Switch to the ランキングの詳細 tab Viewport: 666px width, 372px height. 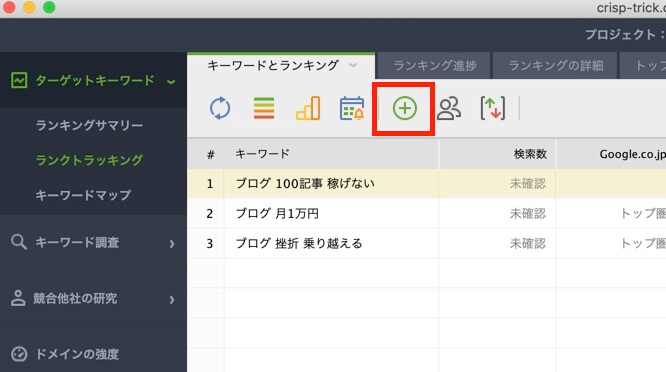(555, 65)
